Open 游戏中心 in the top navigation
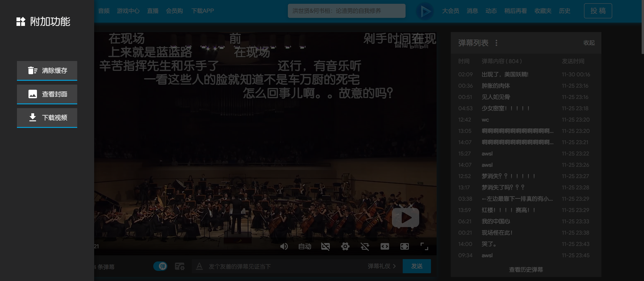The image size is (644, 281). tap(128, 11)
